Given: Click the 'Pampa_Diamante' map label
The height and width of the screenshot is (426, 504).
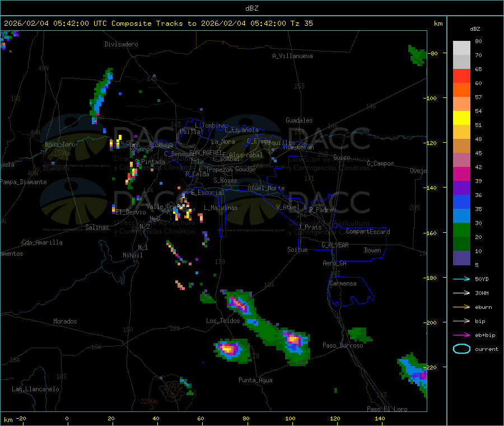Looking at the screenshot, I should pyautogui.click(x=24, y=182).
